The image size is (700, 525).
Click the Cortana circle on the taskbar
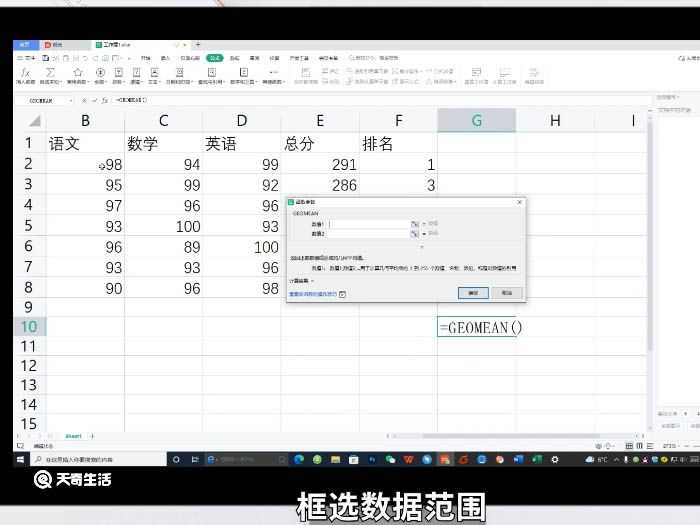[176, 459]
